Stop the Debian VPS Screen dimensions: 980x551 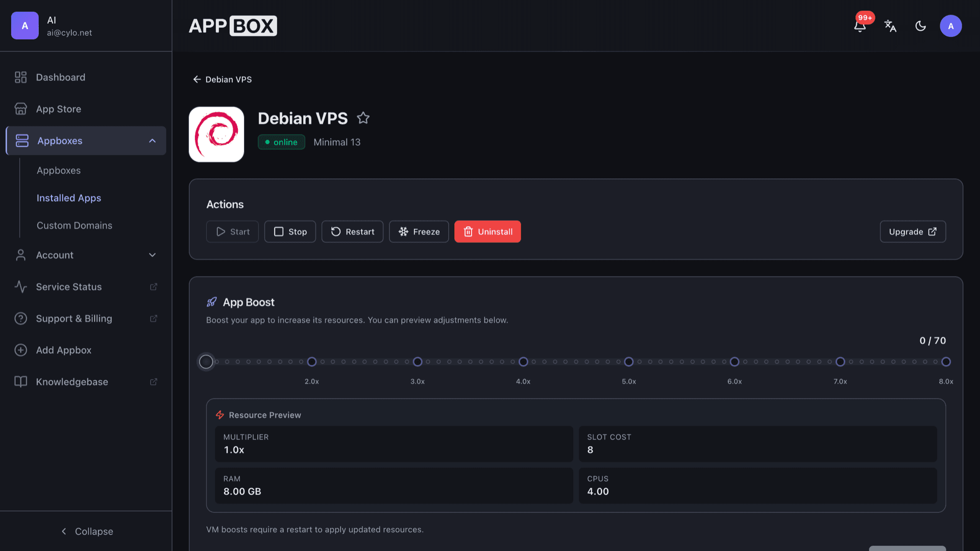pyautogui.click(x=290, y=232)
